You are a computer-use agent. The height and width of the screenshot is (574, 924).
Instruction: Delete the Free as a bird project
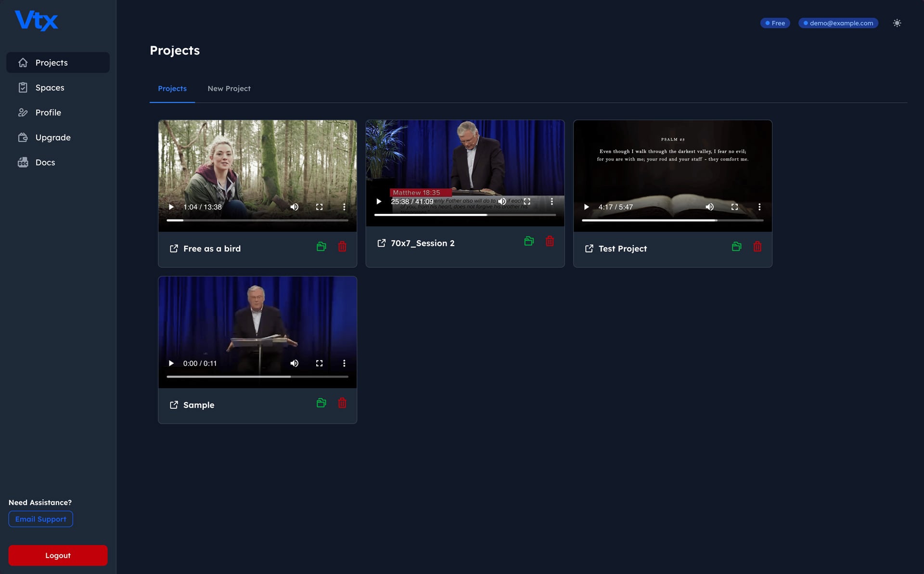[342, 247]
